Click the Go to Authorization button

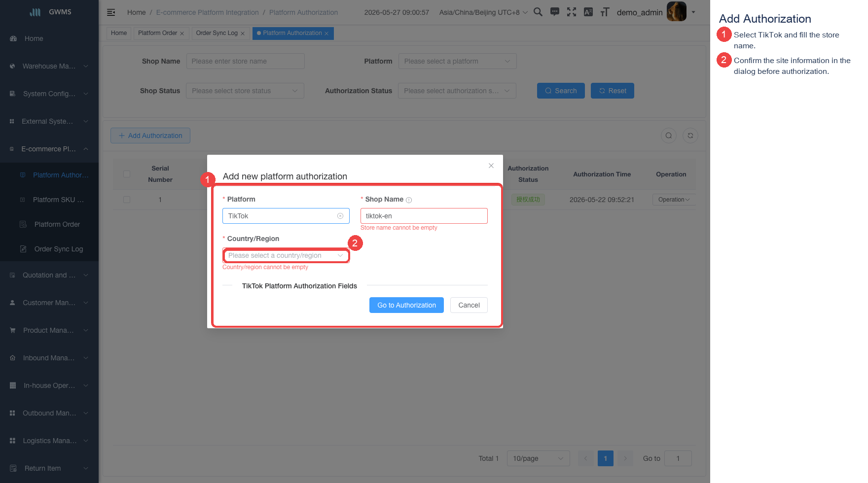tap(406, 305)
